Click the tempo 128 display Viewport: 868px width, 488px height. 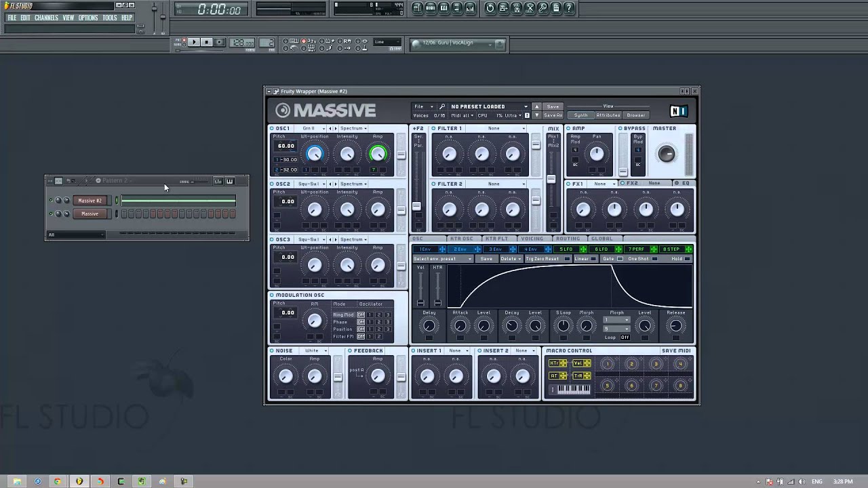click(242, 42)
